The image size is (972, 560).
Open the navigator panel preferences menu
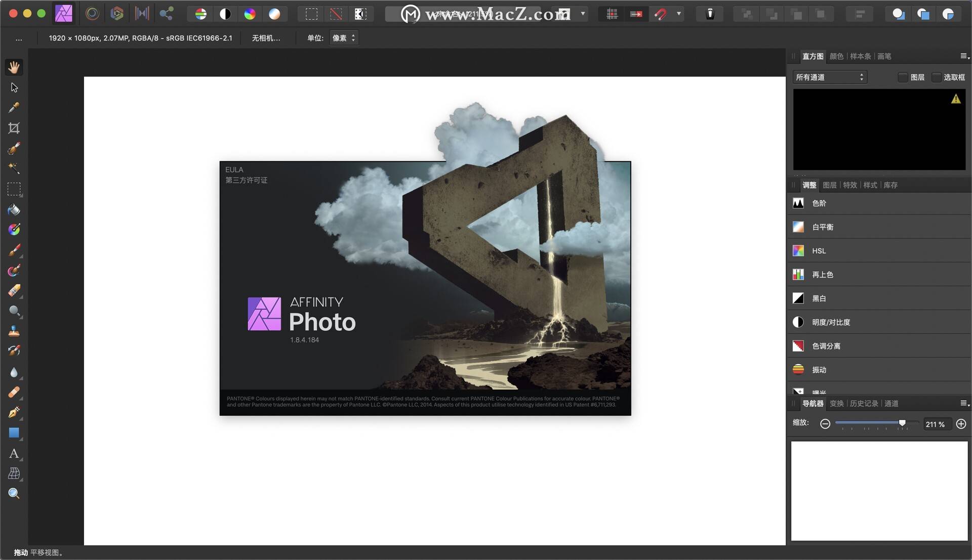pyautogui.click(x=964, y=403)
